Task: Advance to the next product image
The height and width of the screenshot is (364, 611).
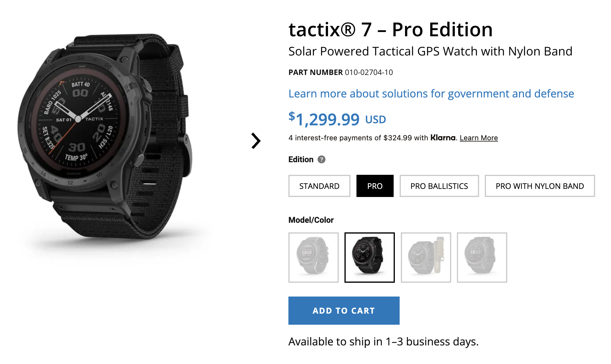Action: click(256, 141)
